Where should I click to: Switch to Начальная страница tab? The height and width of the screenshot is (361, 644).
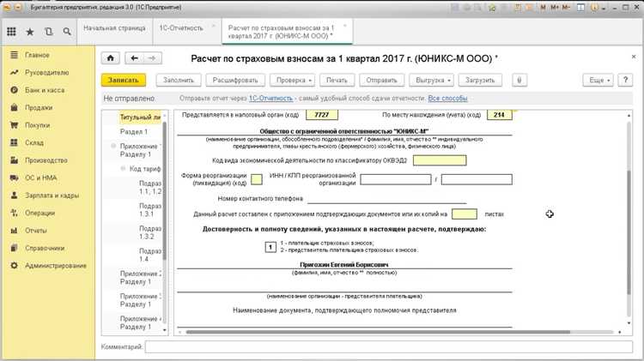(114, 28)
